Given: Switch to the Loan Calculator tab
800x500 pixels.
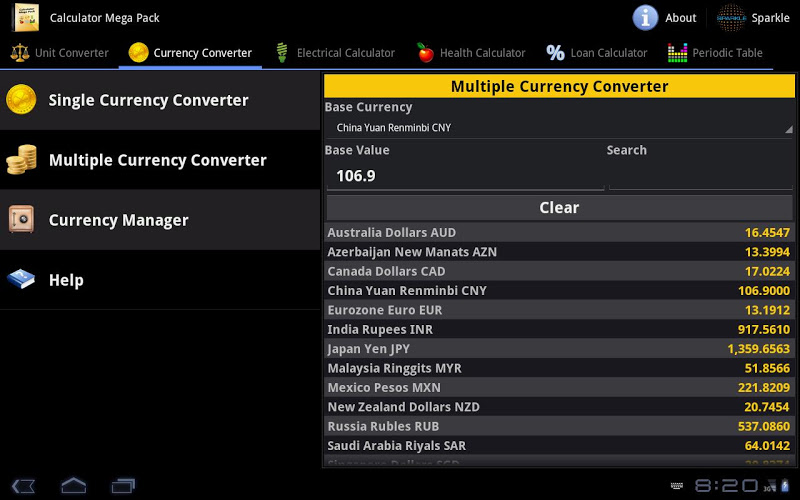Looking at the screenshot, I should [x=596, y=53].
